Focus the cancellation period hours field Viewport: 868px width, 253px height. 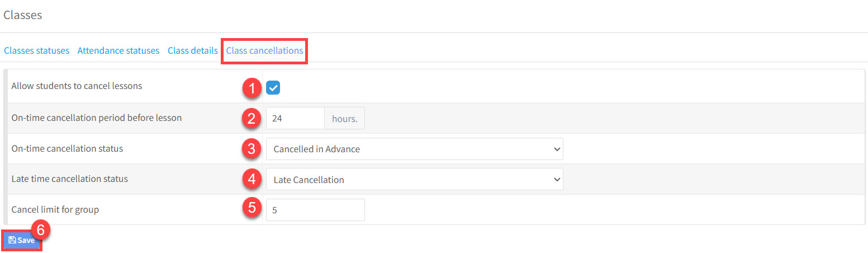pyautogui.click(x=295, y=118)
